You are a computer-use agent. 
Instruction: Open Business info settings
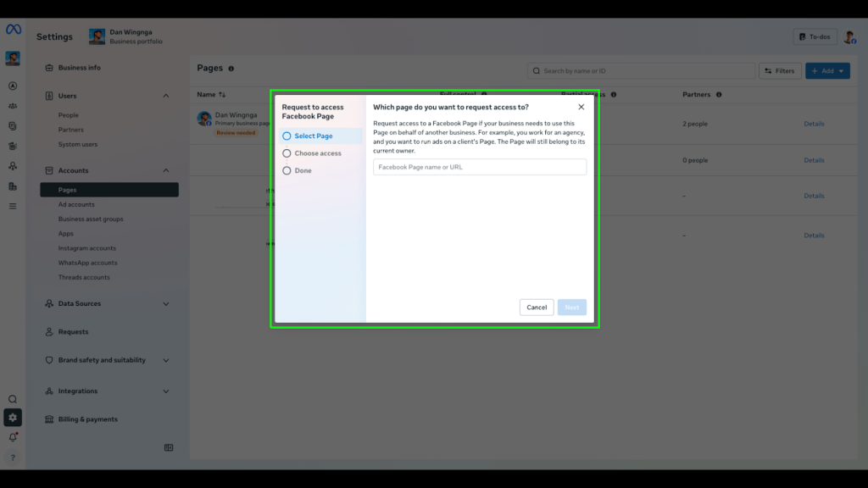coord(79,68)
